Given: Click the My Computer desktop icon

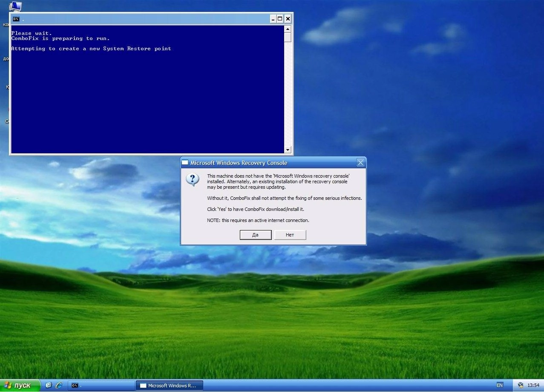Looking at the screenshot, I should [15, 6].
